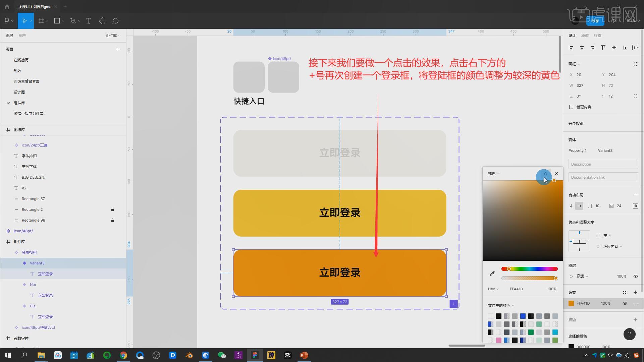
Task: Click the purple add-variant plus button
Action: point(453,304)
